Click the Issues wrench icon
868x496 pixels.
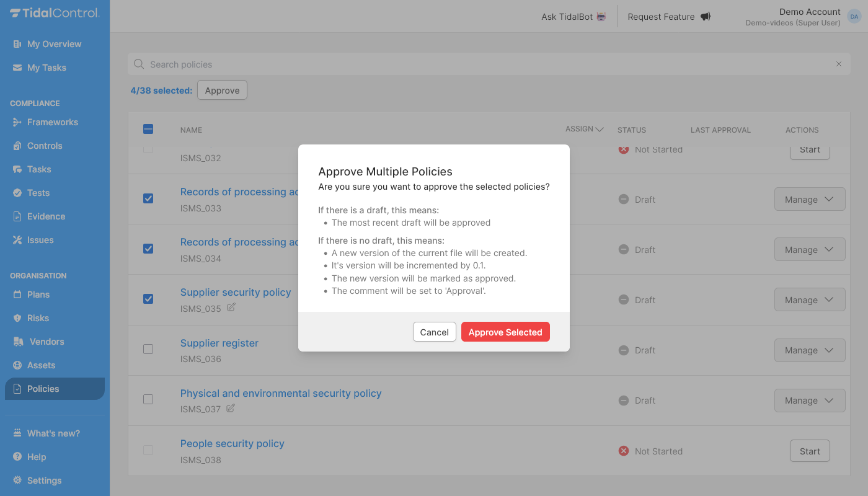17,240
